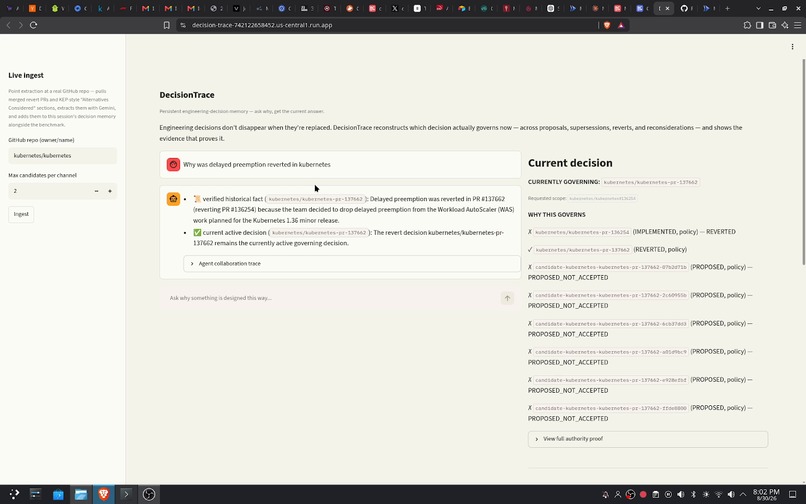Click the Current decision heading

tap(570, 163)
